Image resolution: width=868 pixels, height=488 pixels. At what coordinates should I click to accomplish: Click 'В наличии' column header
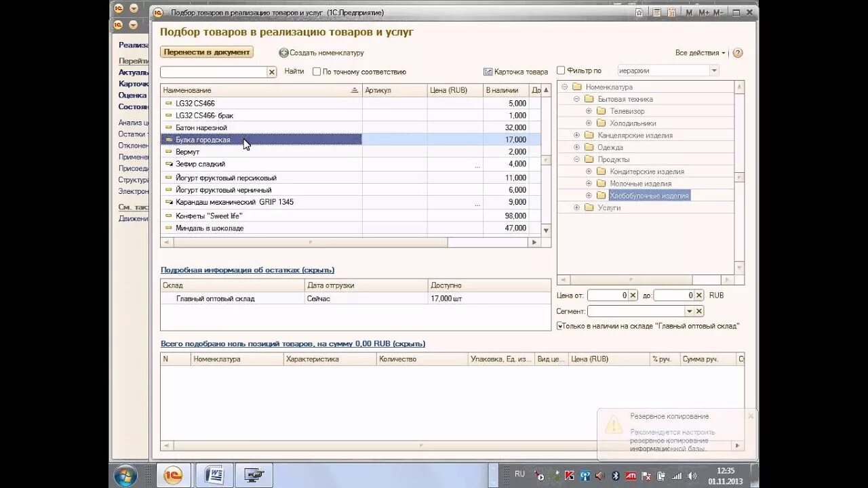click(x=506, y=90)
